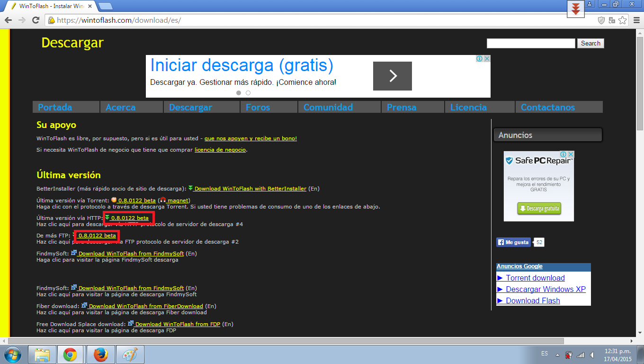Click the banner ad info icon

click(x=480, y=59)
